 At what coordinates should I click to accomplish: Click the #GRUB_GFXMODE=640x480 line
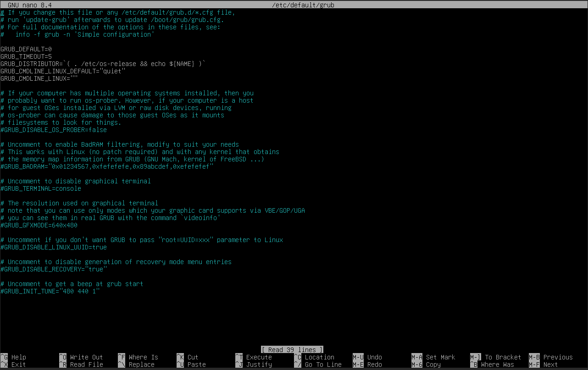click(39, 225)
